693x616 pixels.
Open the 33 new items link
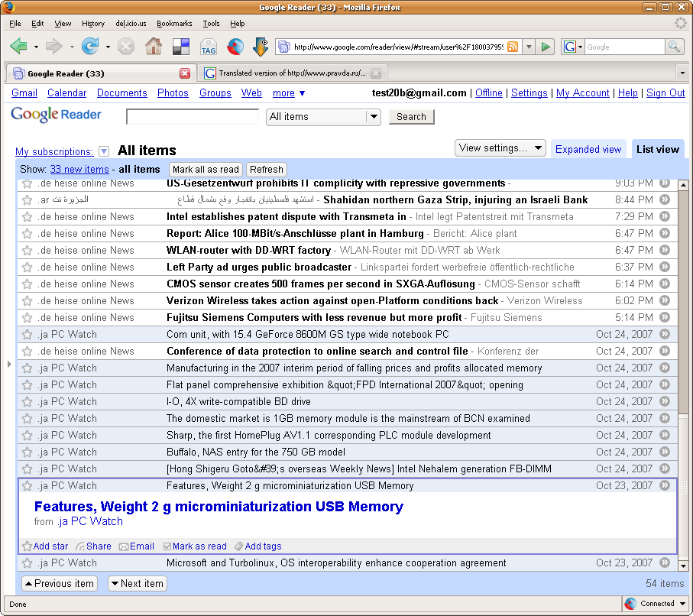click(x=79, y=170)
